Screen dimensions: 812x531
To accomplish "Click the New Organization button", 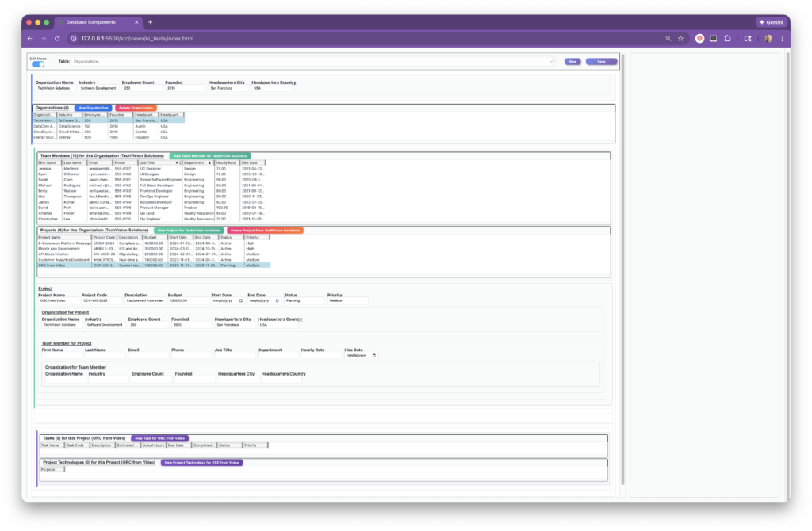I will point(93,108).
